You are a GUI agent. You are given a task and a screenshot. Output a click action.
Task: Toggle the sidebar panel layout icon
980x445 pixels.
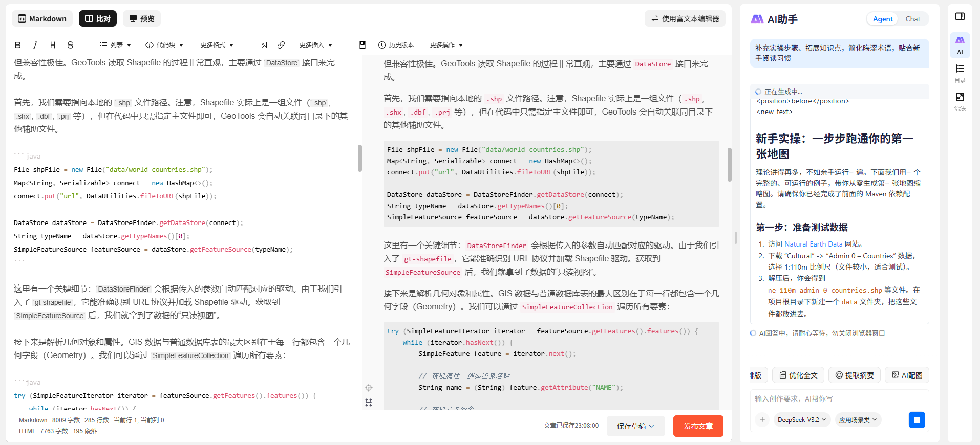tap(960, 16)
